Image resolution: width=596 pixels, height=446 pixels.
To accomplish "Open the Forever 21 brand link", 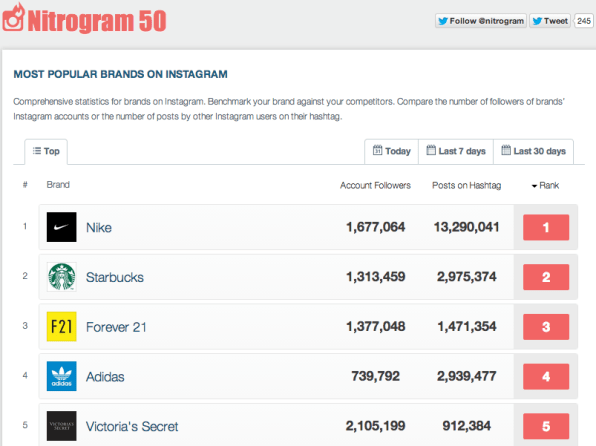I will (116, 327).
